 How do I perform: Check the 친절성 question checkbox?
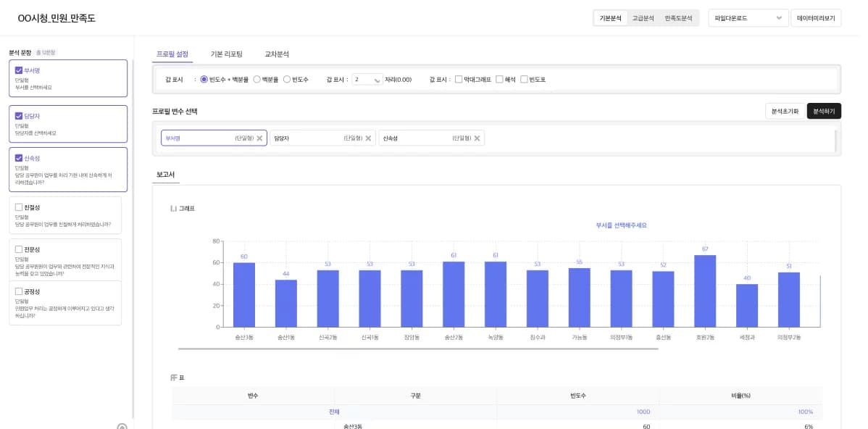(x=19, y=207)
